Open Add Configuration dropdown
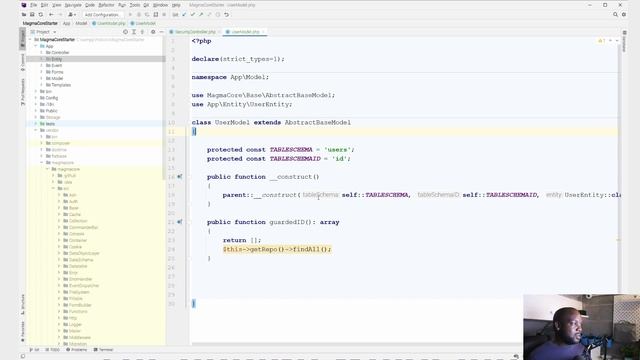 (x=102, y=15)
